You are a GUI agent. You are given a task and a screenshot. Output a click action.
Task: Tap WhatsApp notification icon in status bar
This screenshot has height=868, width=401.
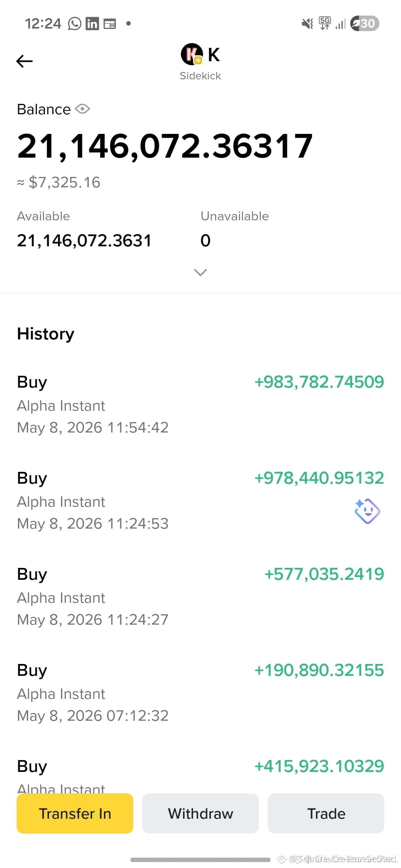coord(75,24)
